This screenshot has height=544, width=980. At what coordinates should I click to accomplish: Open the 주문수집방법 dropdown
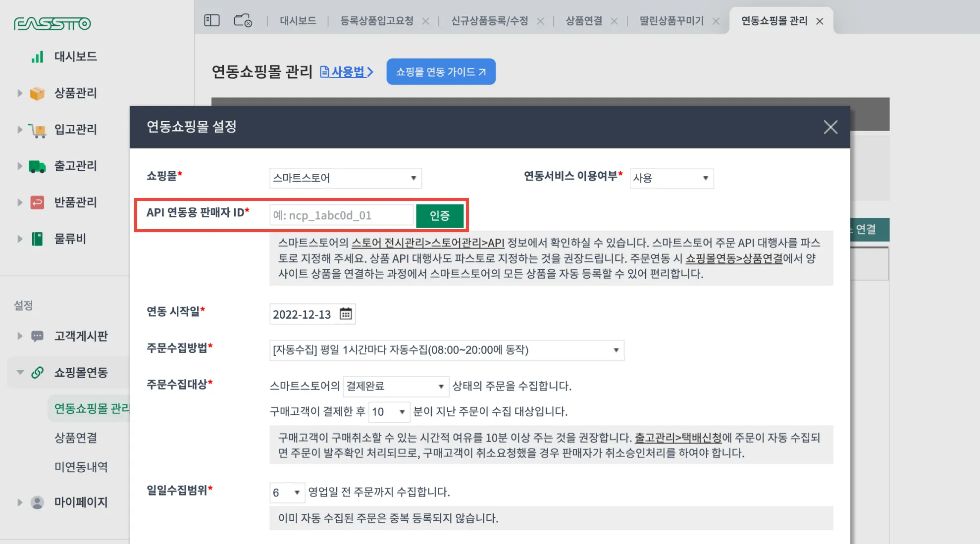pos(446,350)
